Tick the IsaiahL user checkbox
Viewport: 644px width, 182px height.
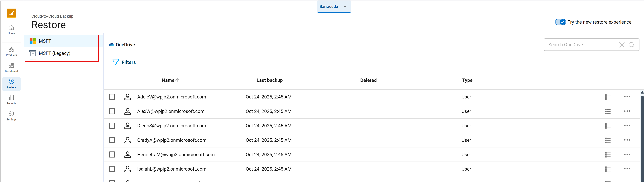click(x=112, y=169)
